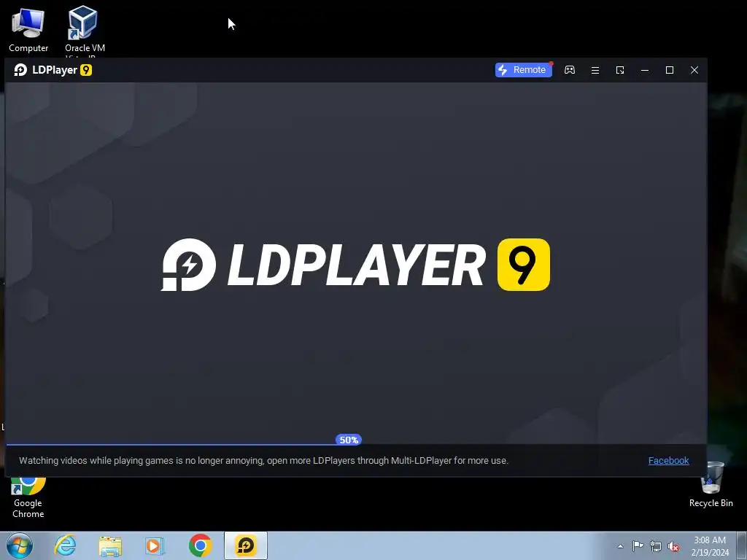747x560 pixels.
Task: Select the Google Chrome desktop shortcut
Action: tap(28, 497)
